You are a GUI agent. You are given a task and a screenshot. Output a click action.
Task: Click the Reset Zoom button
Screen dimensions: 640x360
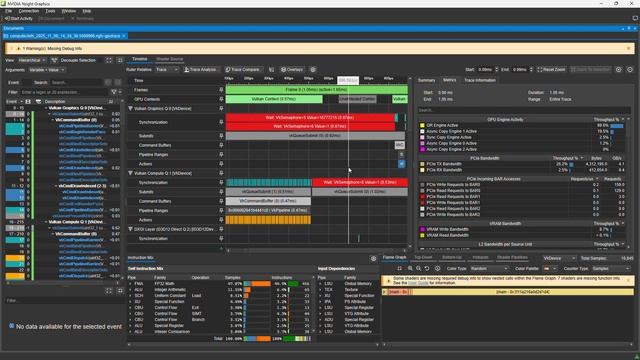pyautogui.click(x=551, y=69)
